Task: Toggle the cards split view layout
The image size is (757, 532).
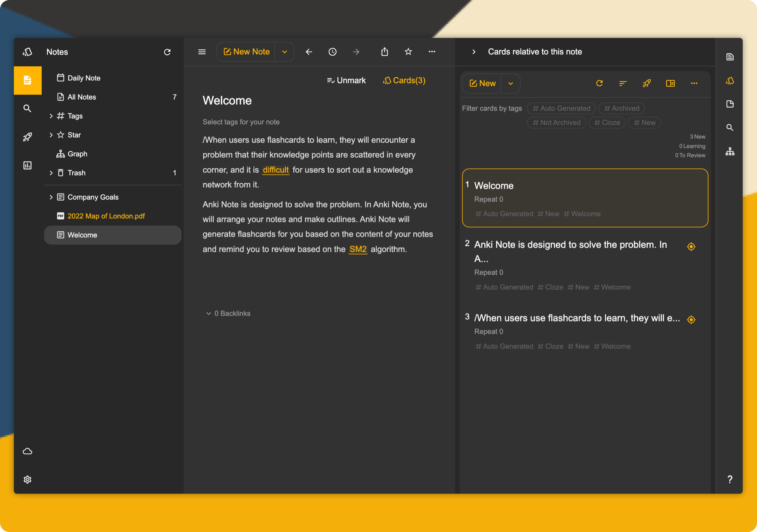Action: pyautogui.click(x=670, y=83)
